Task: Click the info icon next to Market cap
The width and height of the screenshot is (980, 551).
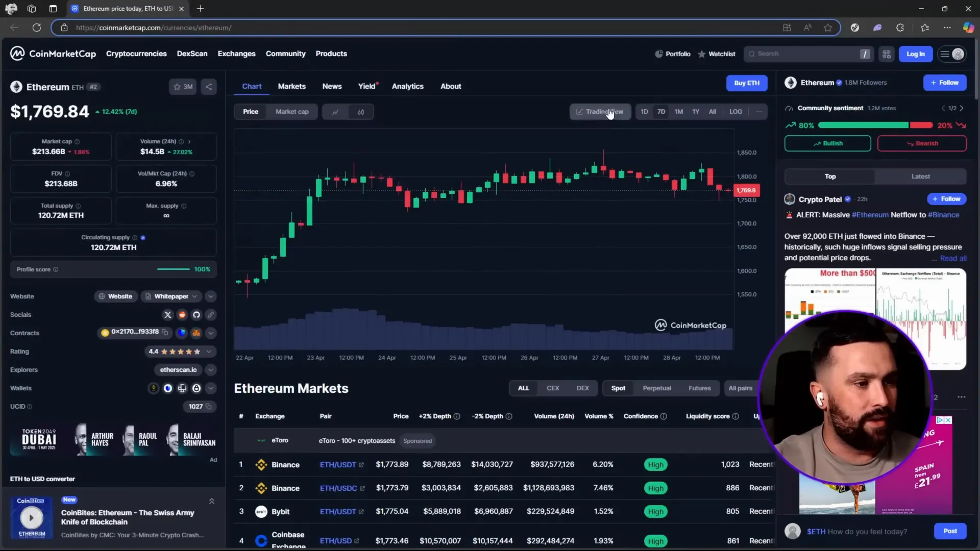Action: point(77,142)
